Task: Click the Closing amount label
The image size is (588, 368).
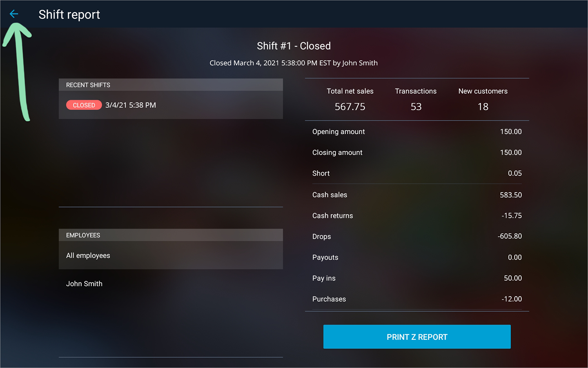Action: (x=338, y=153)
